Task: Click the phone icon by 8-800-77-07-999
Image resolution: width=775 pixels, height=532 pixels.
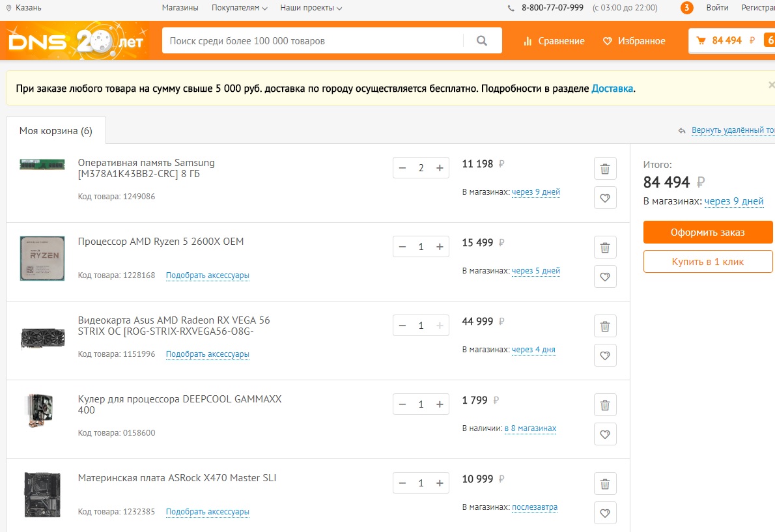Action: 511,8
